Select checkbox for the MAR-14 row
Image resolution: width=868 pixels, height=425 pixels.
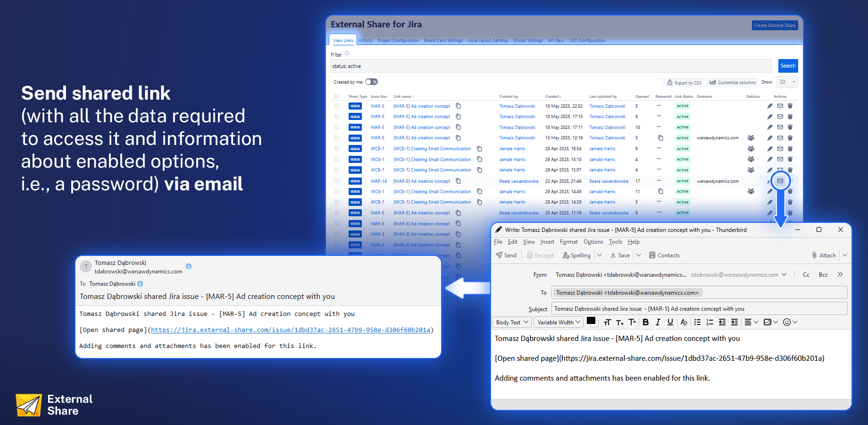pyautogui.click(x=337, y=181)
